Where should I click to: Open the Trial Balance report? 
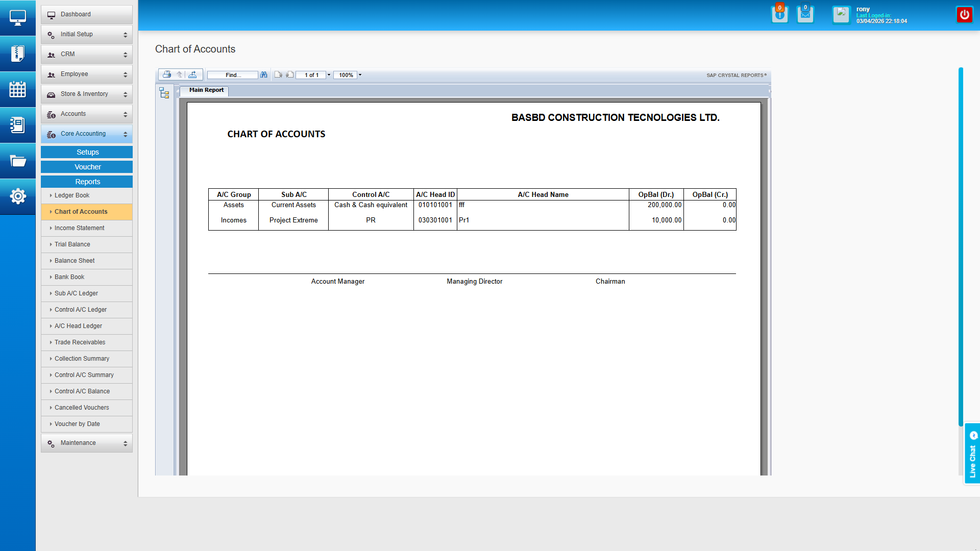click(x=72, y=244)
